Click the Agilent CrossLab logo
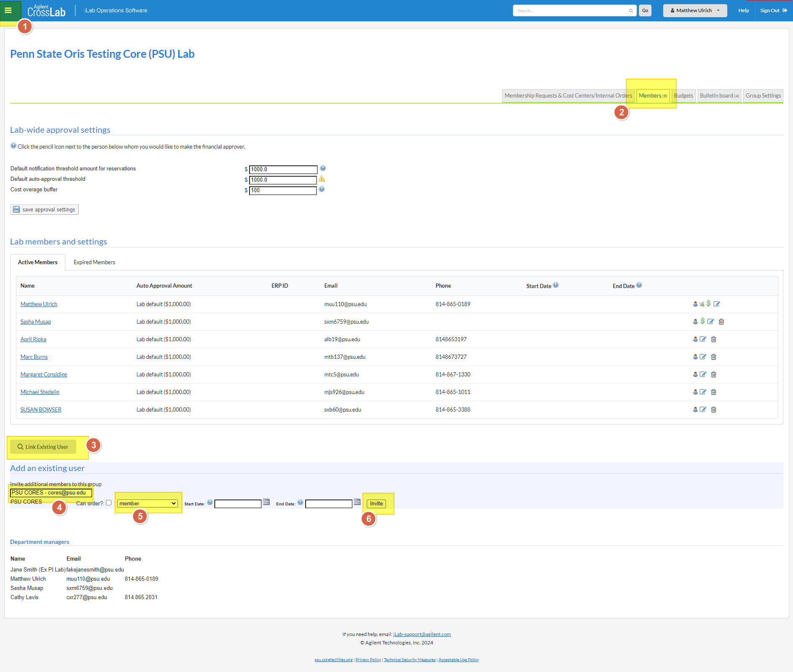 (x=46, y=10)
